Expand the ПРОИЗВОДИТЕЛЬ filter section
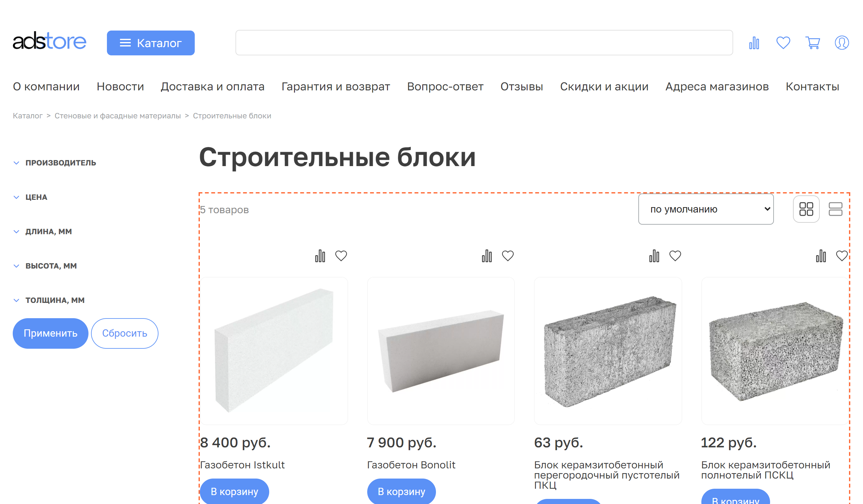Image resolution: width=863 pixels, height=504 pixels. tap(60, 163)
